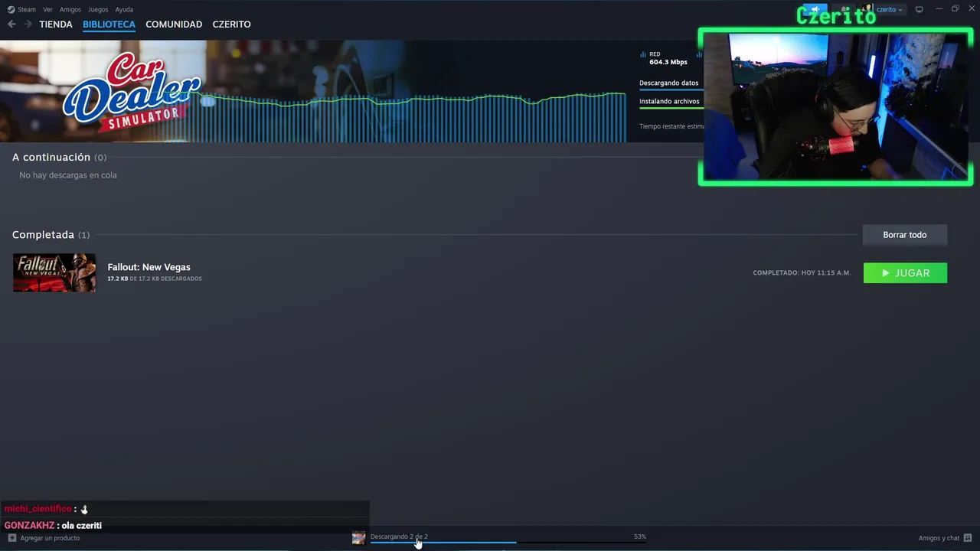Open the CZERITO profile tab

point(231,24)
